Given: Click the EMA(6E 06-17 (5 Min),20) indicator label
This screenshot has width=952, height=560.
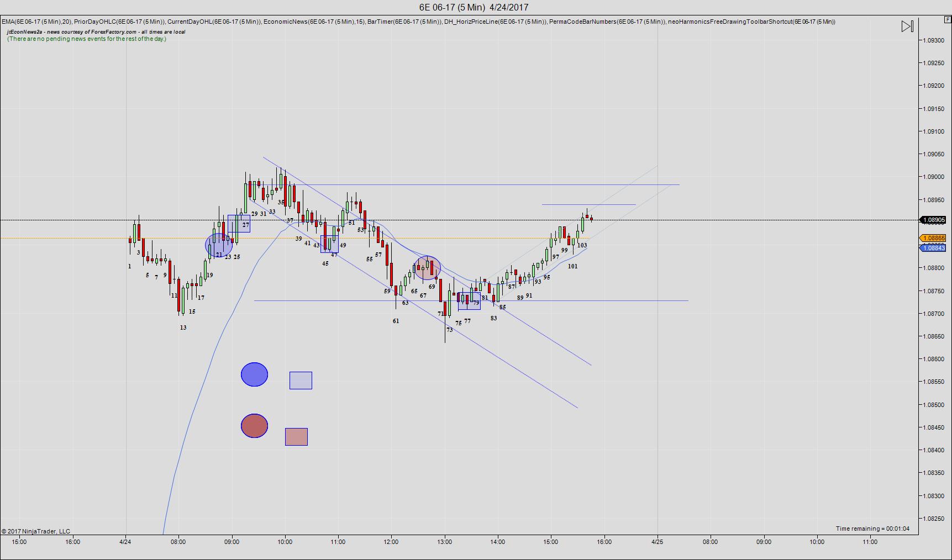Looking at the screenshot, I should tap(37, 22).
